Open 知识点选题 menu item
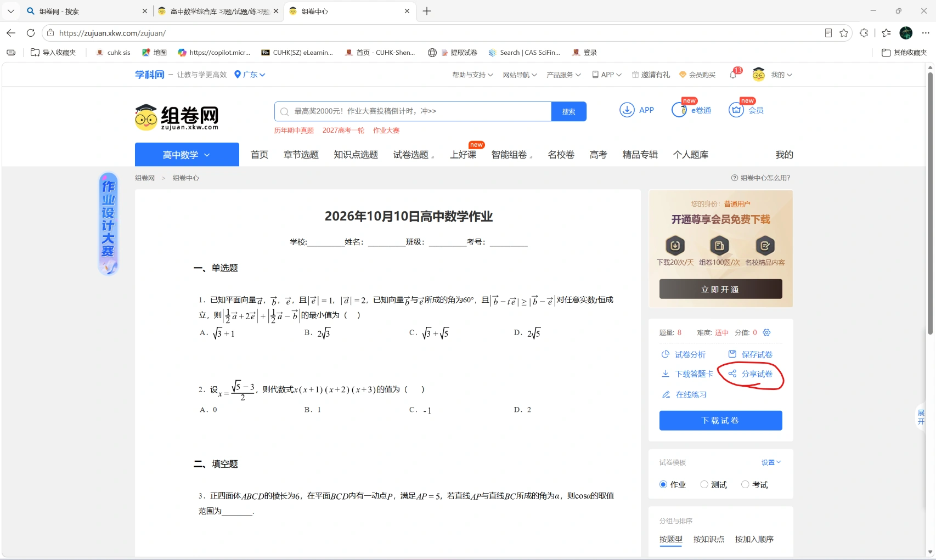936x560 pixels. (x=356, y=155)
